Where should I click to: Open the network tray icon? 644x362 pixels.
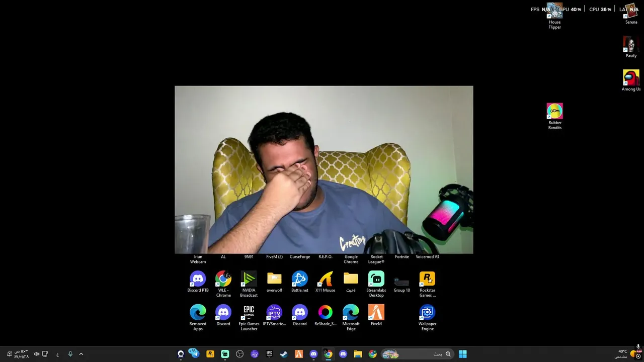coord(45,354)
